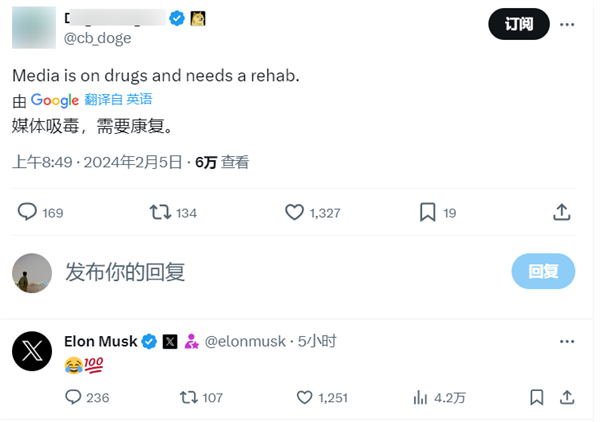The height and width of the screenshot is (422, 600).
Task: Open the post author's avatar
Action: point(33,27)
